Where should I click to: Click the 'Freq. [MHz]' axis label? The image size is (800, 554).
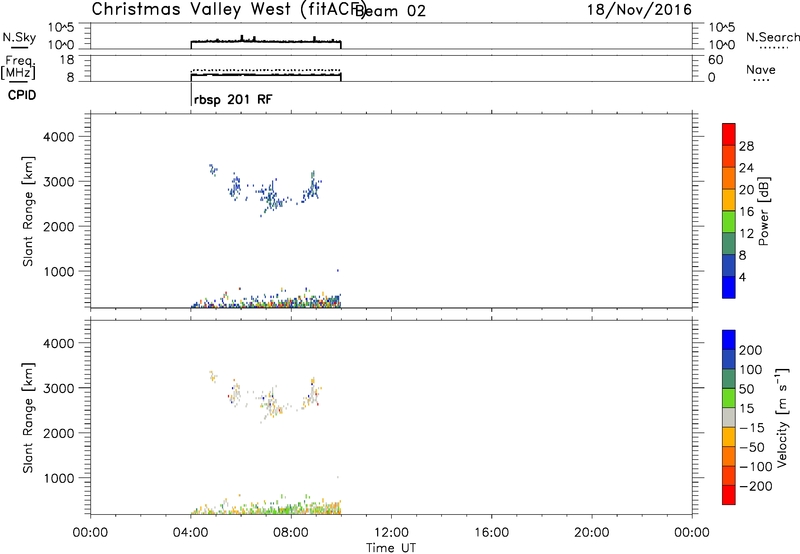pyautogui.click(x=18, y=68)
